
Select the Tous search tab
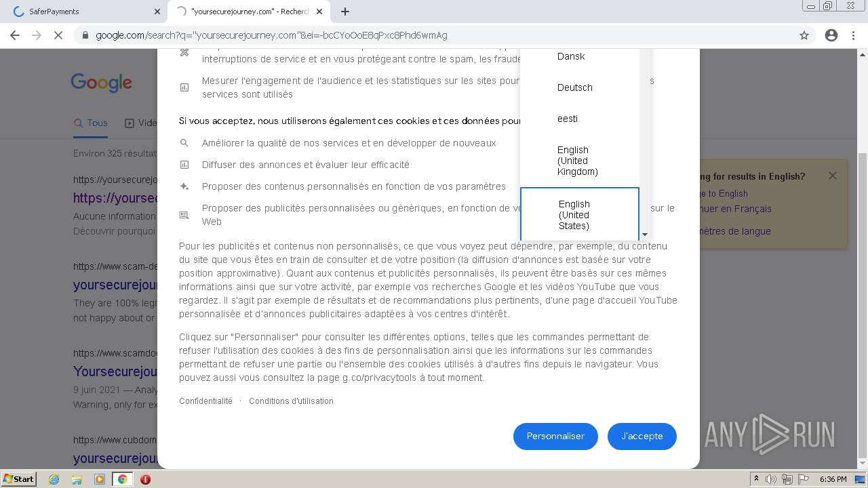(x=91, y=123)
